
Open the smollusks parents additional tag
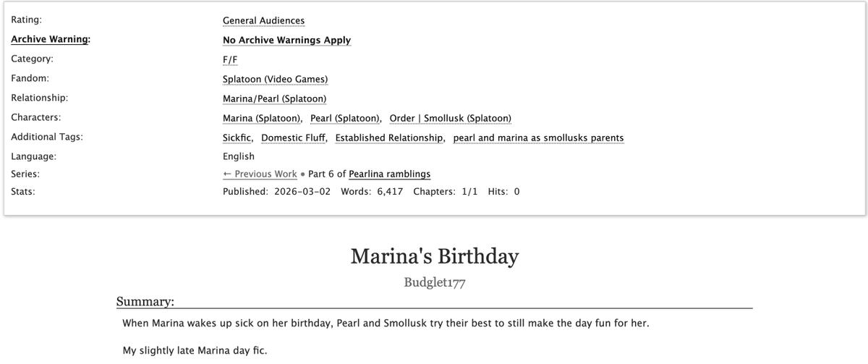tap(538, 137)
